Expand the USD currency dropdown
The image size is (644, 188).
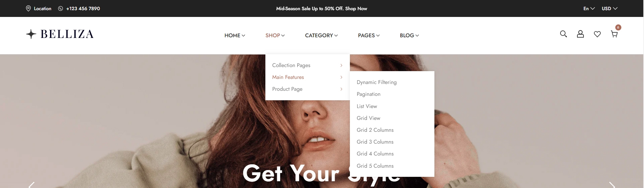click(610, 8)
